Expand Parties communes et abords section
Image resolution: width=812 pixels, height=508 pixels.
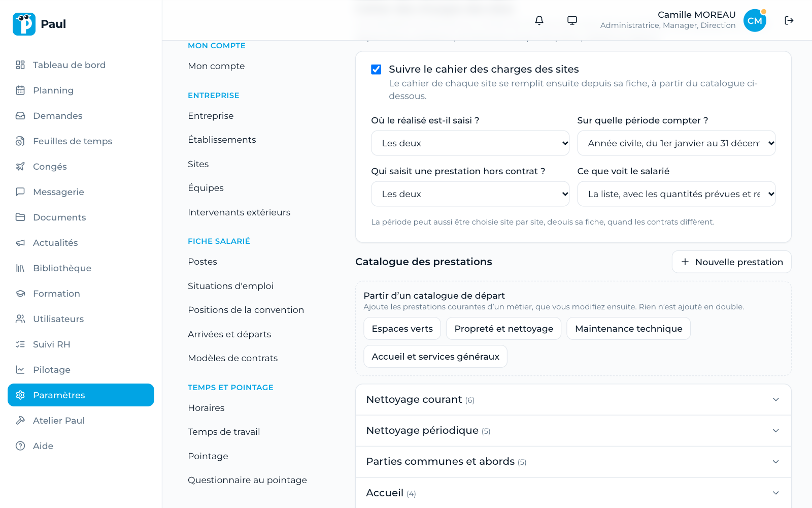573,462
